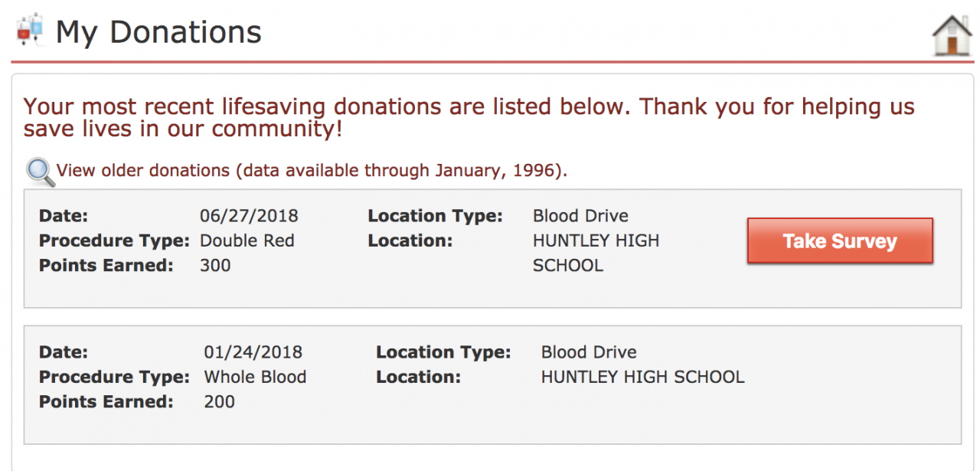
Task: Click the blood bag icon beside My Donations
Action: (30, 31)
